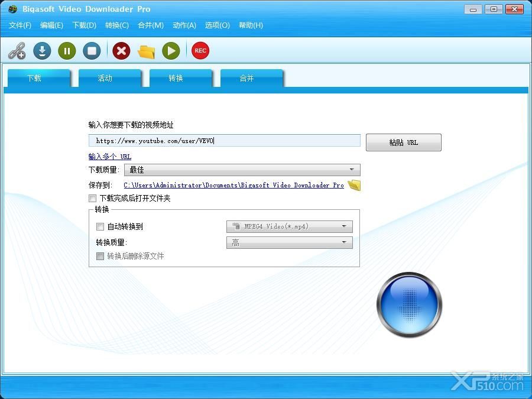
Task: Open the 选项(O) menu
Action: point(217,25)
